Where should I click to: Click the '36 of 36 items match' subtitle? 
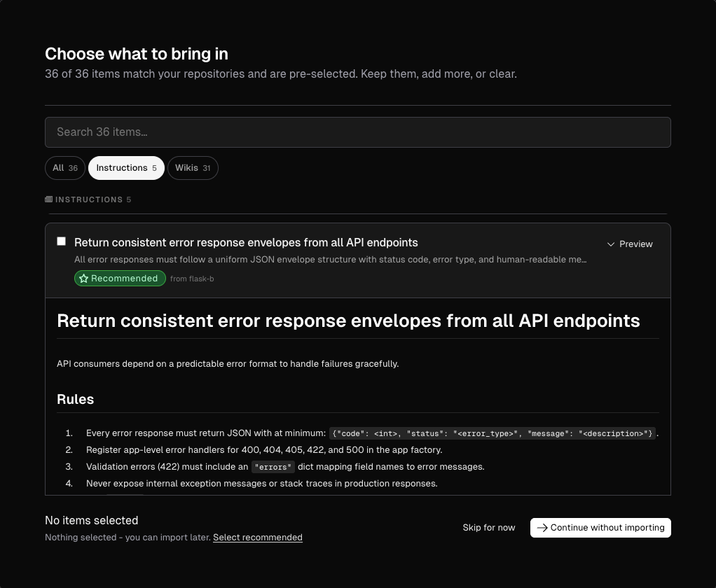tap(281, 74)
